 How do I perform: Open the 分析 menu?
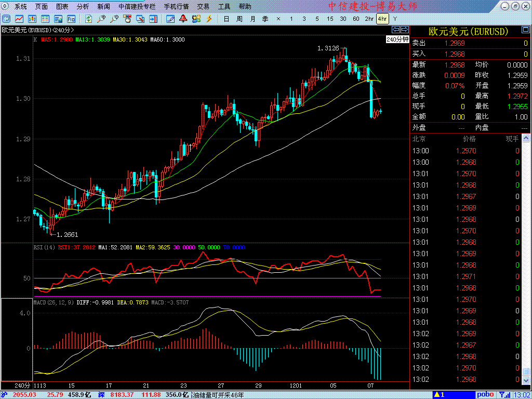(x=83, y=6)
